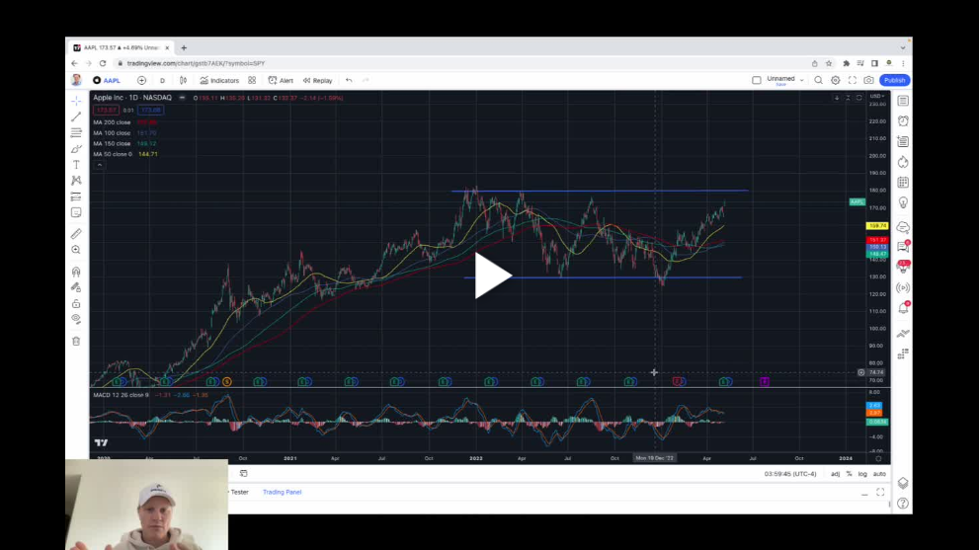
Task: Open the public chats panel
Action: coord(903,227)
